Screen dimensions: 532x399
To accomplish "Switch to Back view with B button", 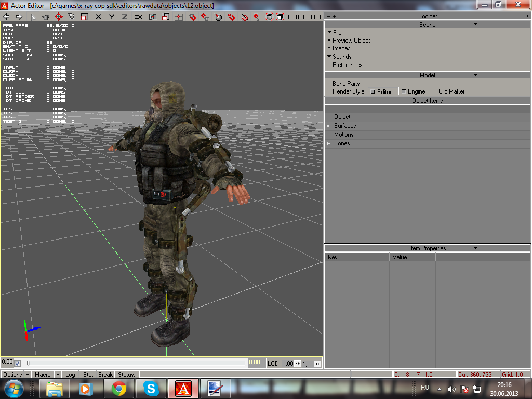I will 297,17.
